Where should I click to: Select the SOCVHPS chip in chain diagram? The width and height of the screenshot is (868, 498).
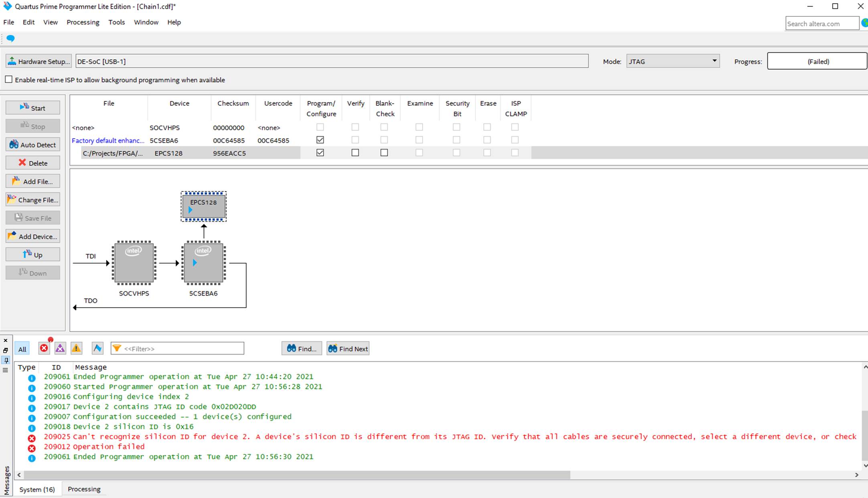point(134,263)
